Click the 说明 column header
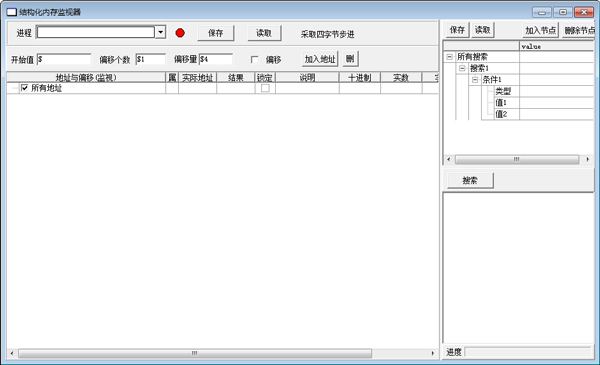600x365 pixels. pos(307,78)
